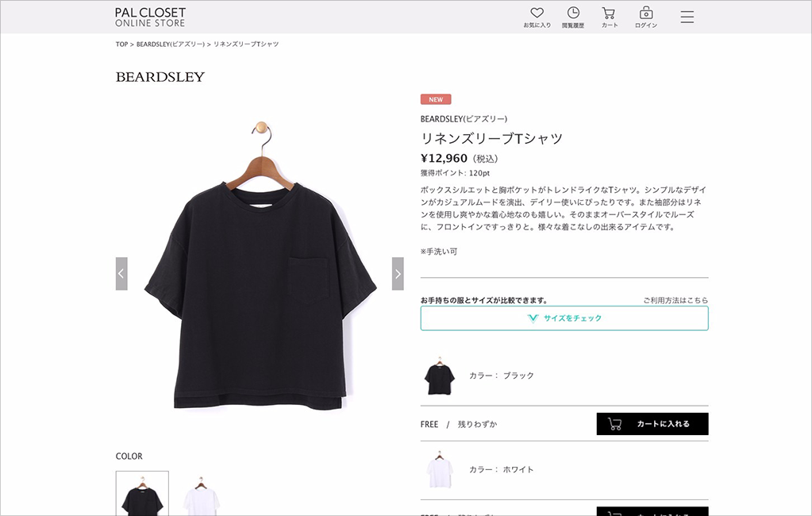Click the BEARDSLEY brand logo
The image size is (812, 516).
(x=160, y=77)
